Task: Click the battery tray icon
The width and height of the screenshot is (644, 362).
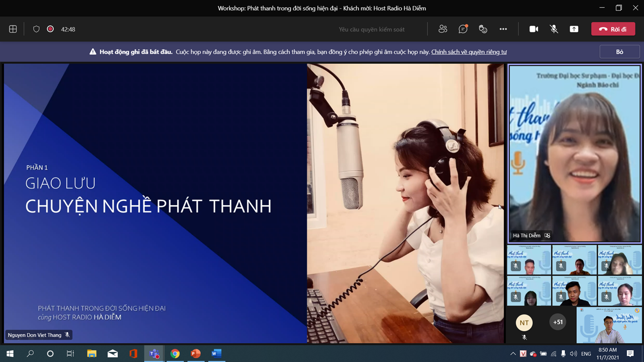Action: tap(543, 354)
